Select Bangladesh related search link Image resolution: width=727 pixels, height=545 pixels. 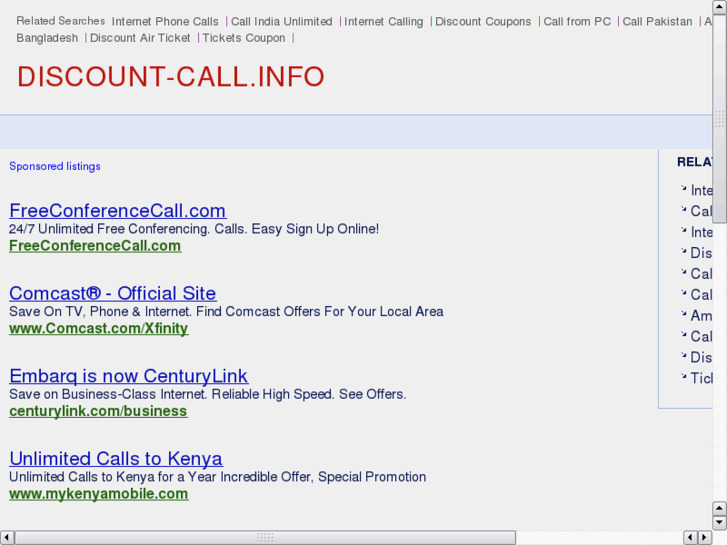click(47, 38)
